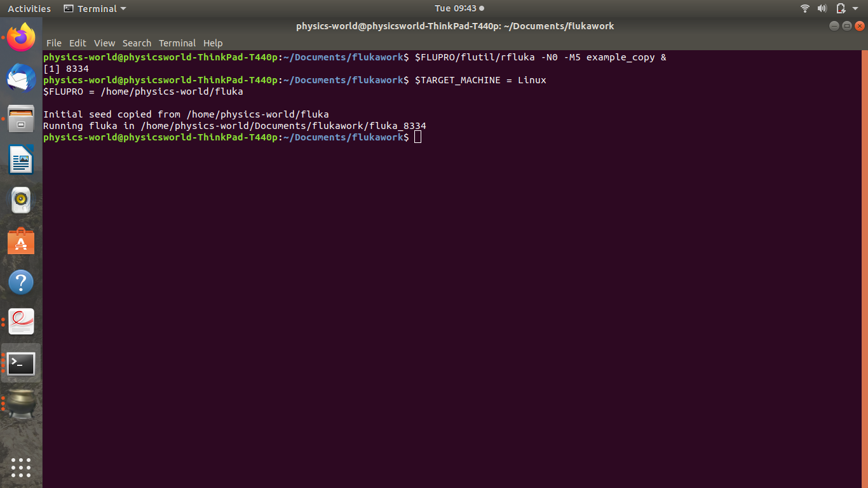Launch Rhythmbox music player from dock
Image resolution: width=868 pixels, height=488 pixels.
[21, 200]
